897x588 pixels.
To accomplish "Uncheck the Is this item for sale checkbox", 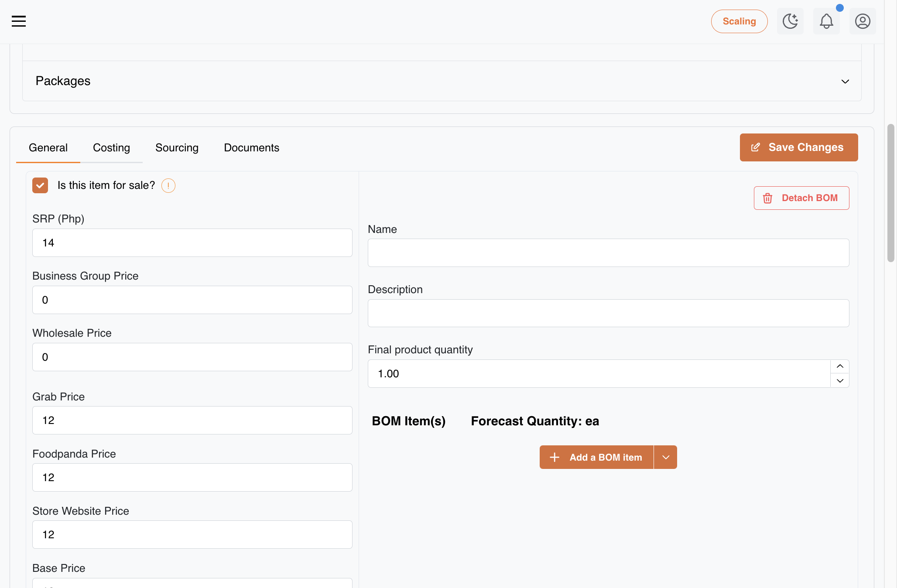I will click(40, 185).
